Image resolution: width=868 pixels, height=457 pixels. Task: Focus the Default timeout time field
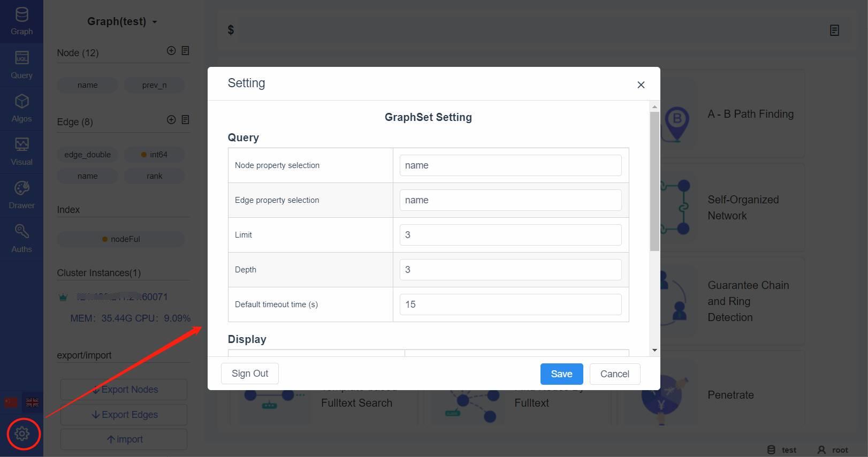coord(511,304)
